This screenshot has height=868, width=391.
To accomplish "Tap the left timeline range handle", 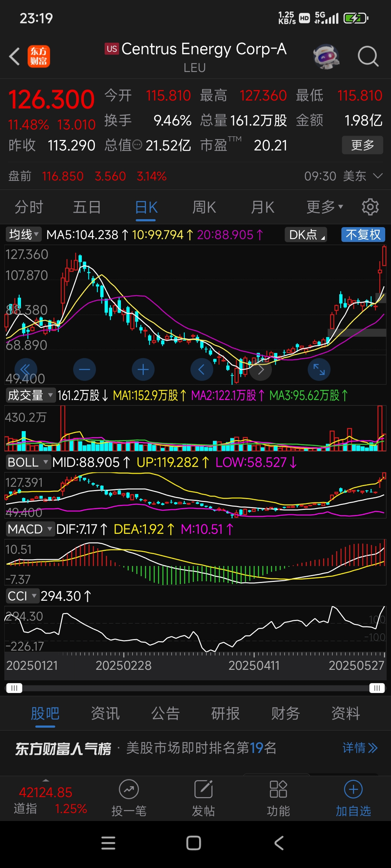I will coord(14,688).
